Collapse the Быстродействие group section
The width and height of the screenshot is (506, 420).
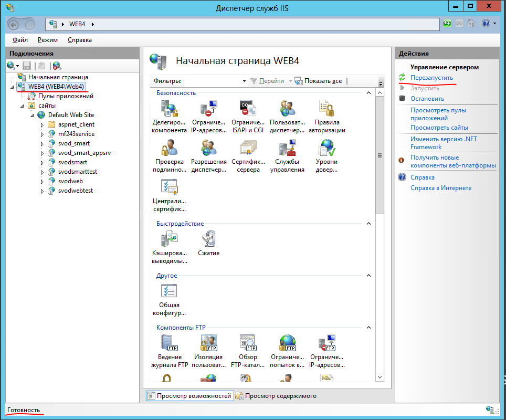[x=368, y=224]
